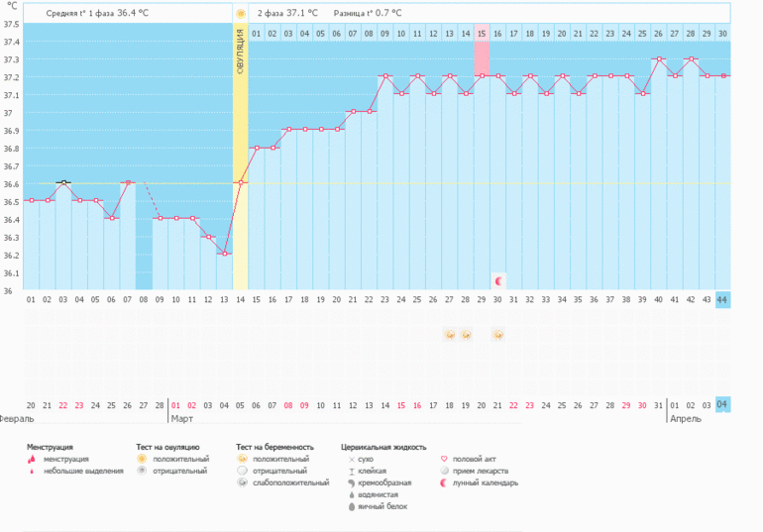The width and height of the screenshot is (763, 532).
Task: Click the 36.6 temperature axis label
Action: (x=12, y=184)
